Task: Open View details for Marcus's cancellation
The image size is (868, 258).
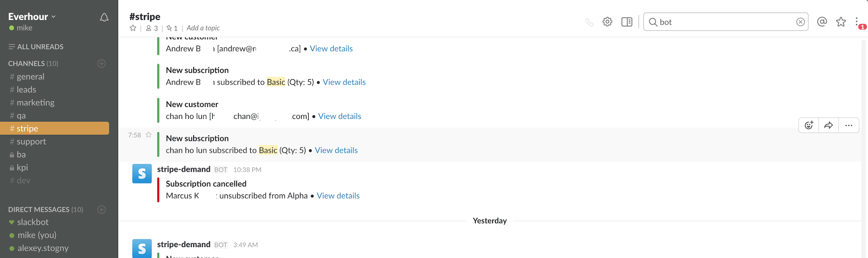Action: (x=338, y=196)
